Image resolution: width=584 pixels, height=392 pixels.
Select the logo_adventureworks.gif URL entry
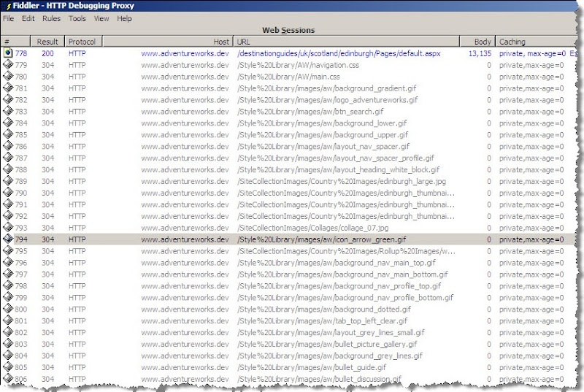point(327,100)
